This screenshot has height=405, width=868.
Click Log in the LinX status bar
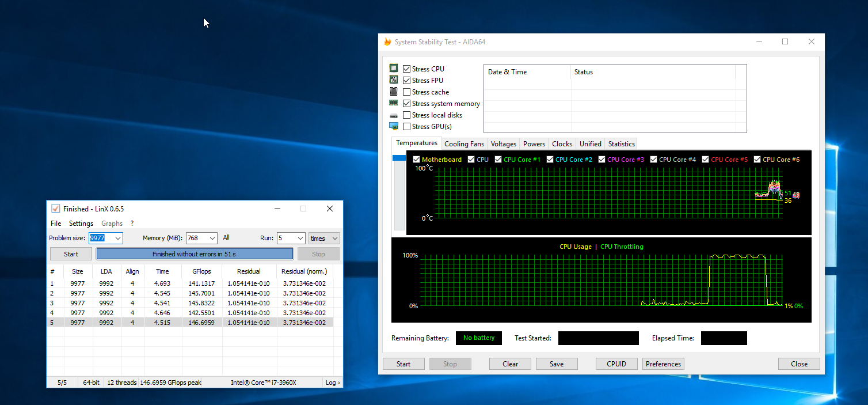(x=333, y=383)
